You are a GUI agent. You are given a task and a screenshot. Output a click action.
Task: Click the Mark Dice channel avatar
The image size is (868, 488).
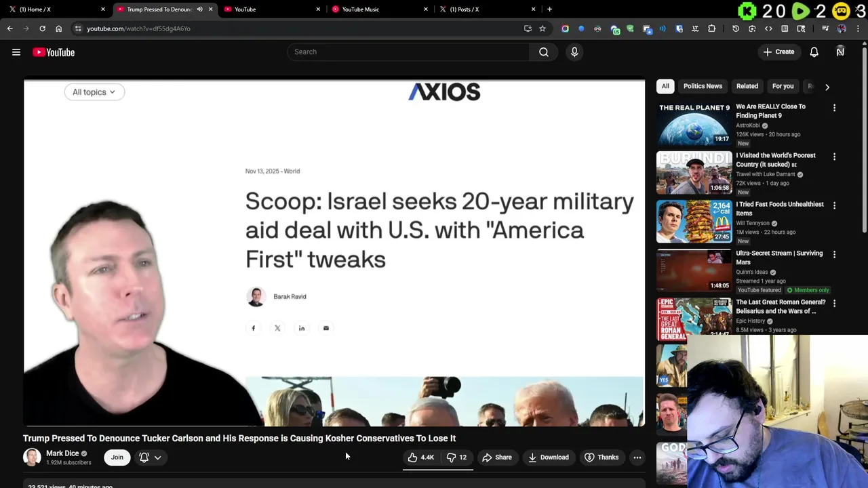[32, 457]
